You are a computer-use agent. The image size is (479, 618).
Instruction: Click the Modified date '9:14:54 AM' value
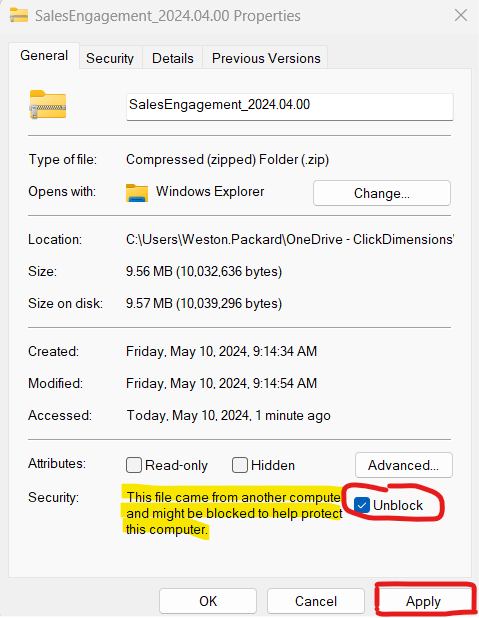(x=221, y=383)
